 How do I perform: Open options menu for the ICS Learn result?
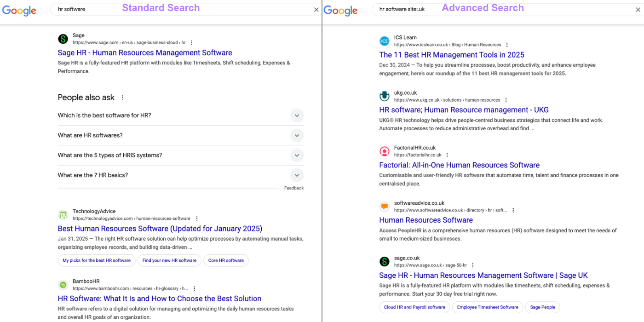coord(506,44)
